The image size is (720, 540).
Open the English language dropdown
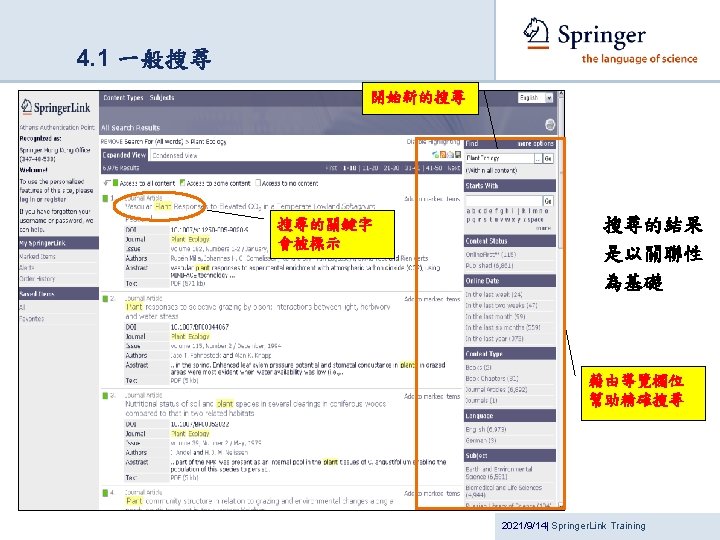click(x=535, y=98)
